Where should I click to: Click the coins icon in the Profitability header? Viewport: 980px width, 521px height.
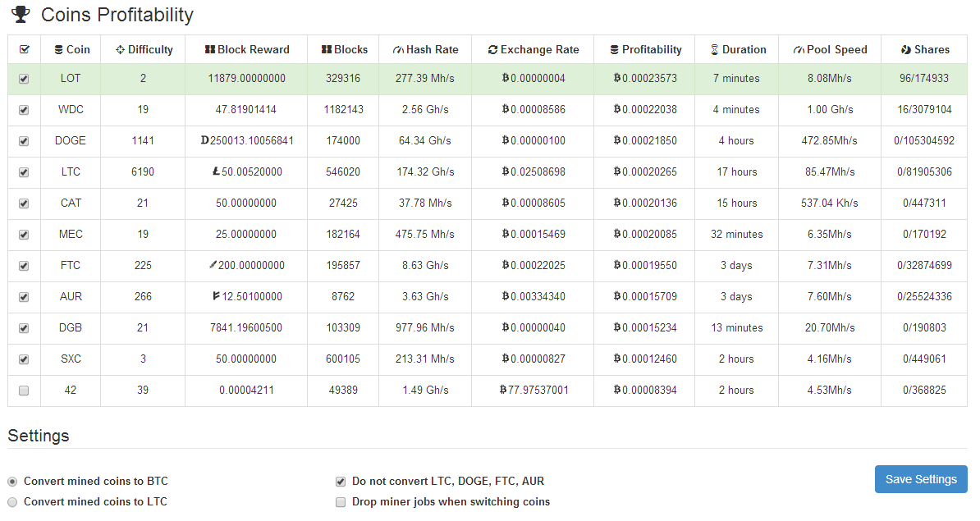615,50
